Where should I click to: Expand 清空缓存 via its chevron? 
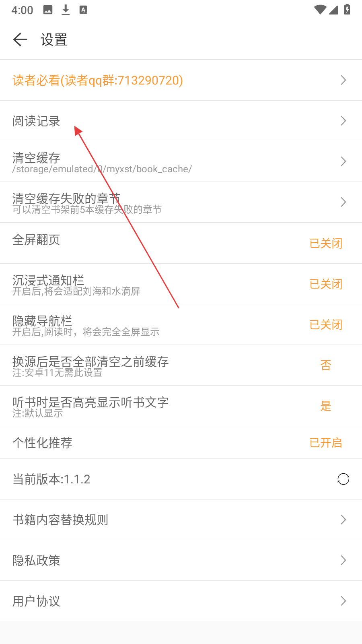(x=343, y=161)
